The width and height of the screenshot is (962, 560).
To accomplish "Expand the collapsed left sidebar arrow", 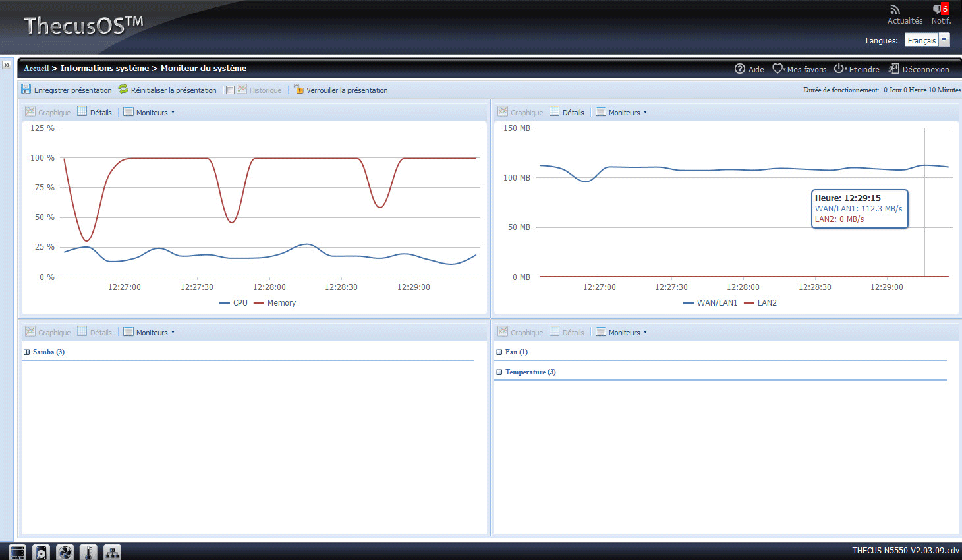I will 7,65.
